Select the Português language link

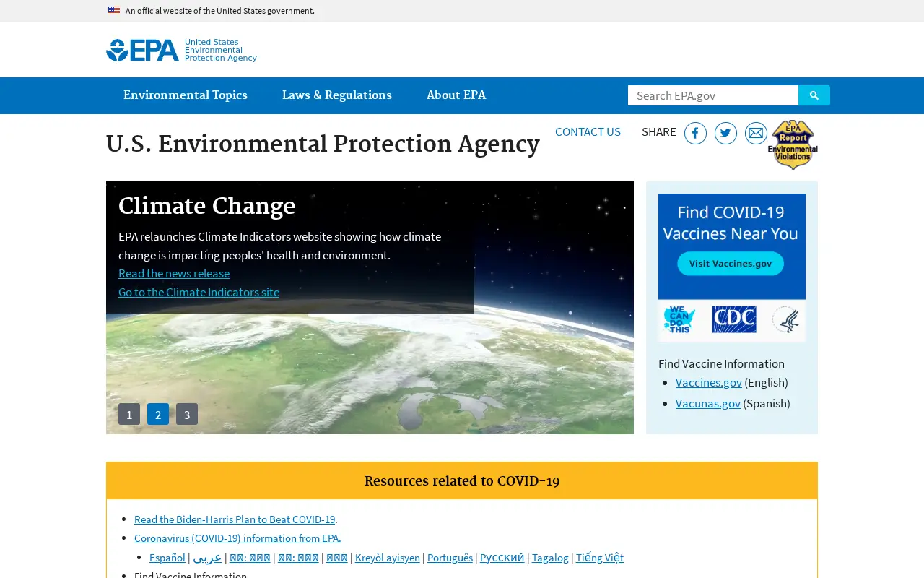[x=450, y=557]
